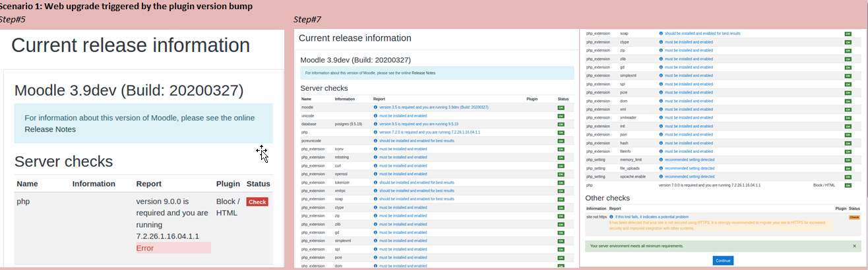Click the info icon in the file_uploads row
The width and height of the screenshot is (868, 270).
coord(661,169)
